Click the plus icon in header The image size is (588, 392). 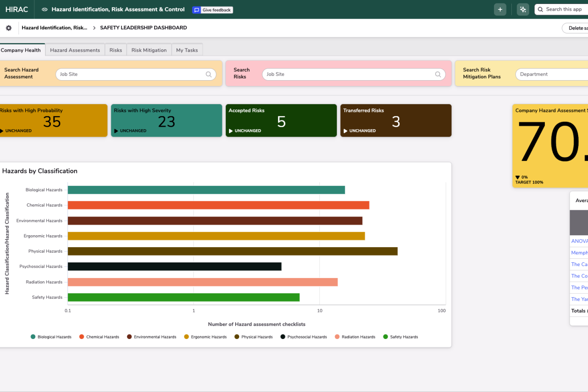500,9
